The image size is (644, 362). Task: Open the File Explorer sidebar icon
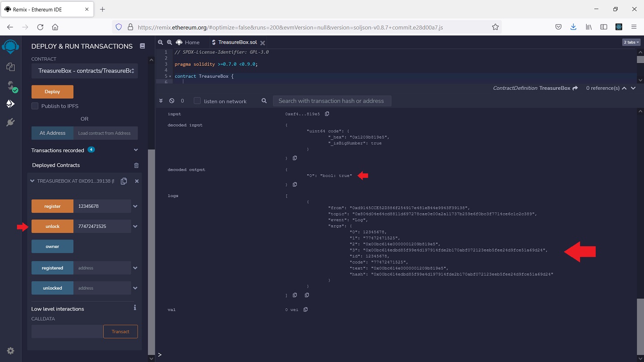[x=10, y=67]
